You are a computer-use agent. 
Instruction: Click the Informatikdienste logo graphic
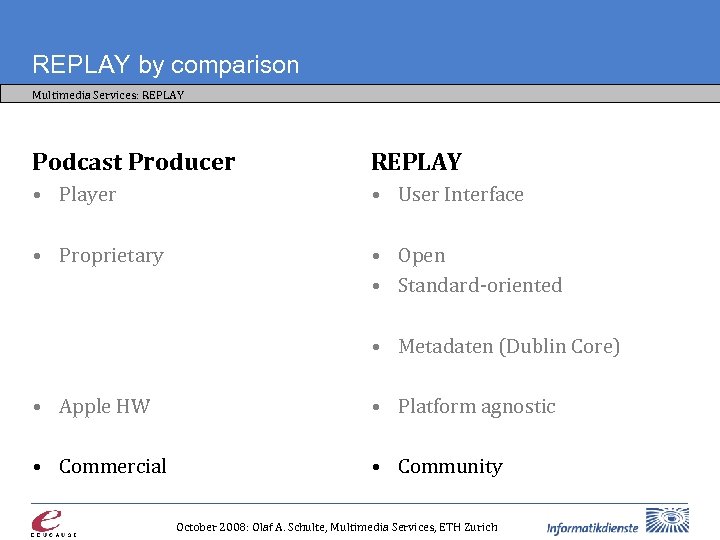pos(667,521)
